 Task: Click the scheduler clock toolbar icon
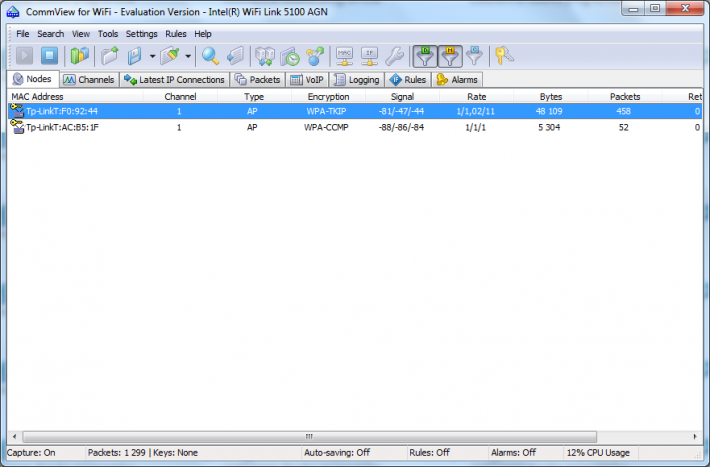(x=290, y=56)
